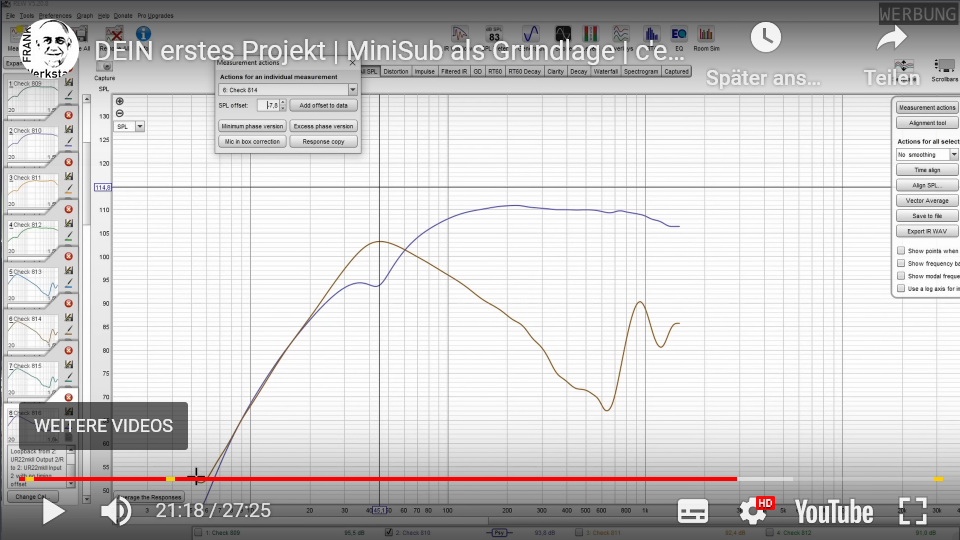
Task: Switch to the GD tab
Action: pyautogui.click(x=478, y=72)
